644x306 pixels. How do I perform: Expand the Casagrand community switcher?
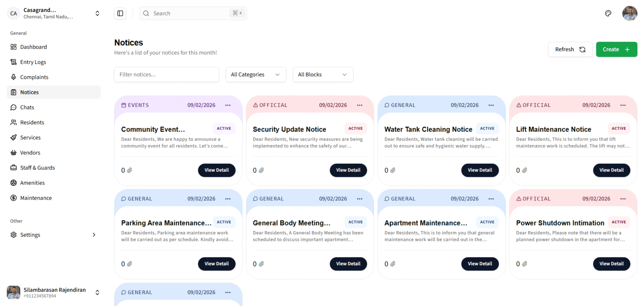[97, 13]
